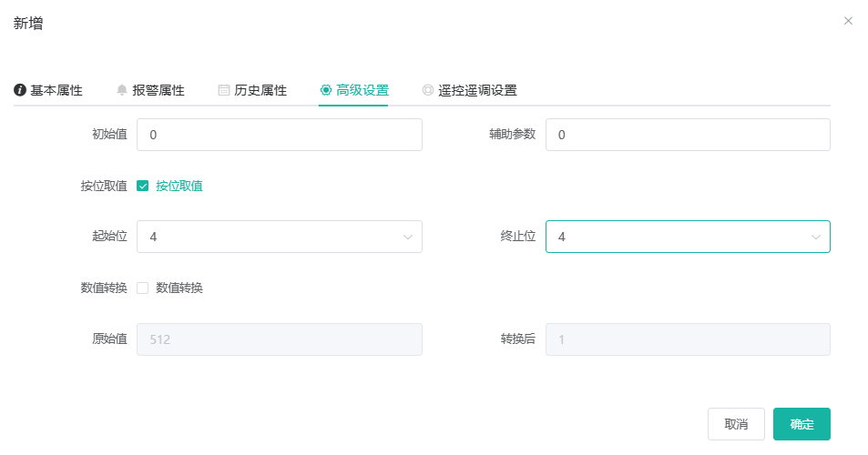
Task: Click the info icon beside 基本属性
Action: (20, 90)
